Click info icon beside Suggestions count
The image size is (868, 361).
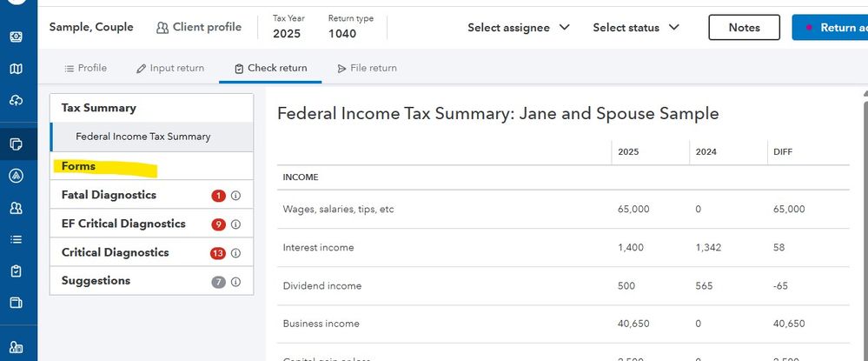[x=235, y=282]
